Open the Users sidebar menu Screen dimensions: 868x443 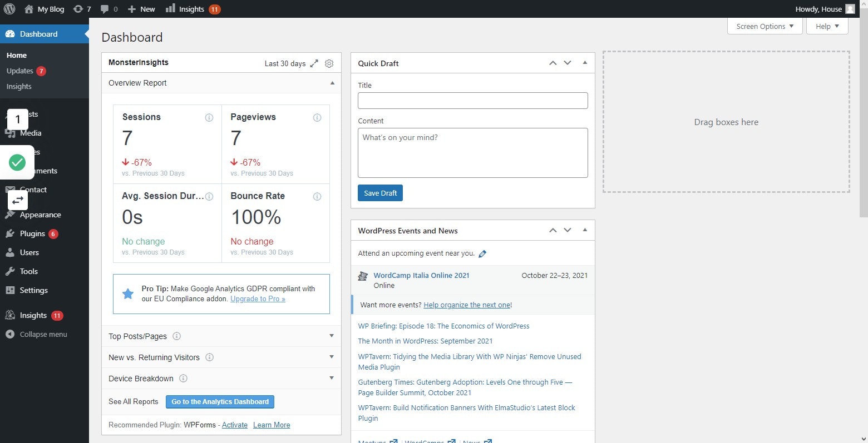point(29,252)
